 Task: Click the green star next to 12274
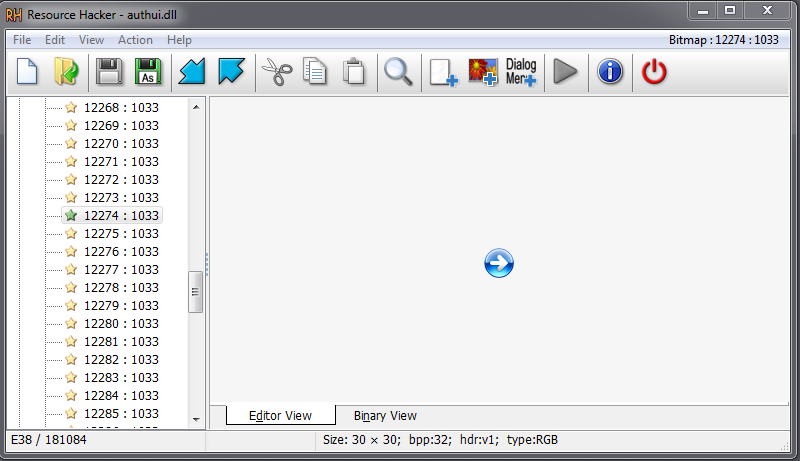tap(71, 216)
